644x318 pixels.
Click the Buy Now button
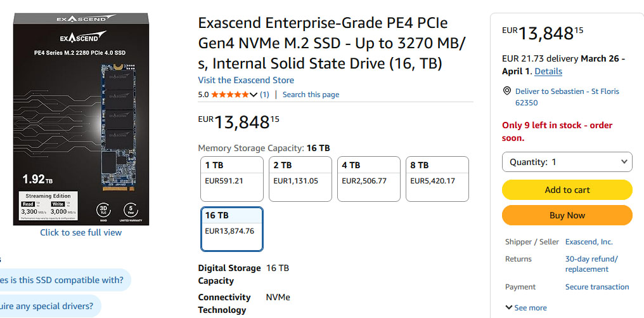point(567,215)
